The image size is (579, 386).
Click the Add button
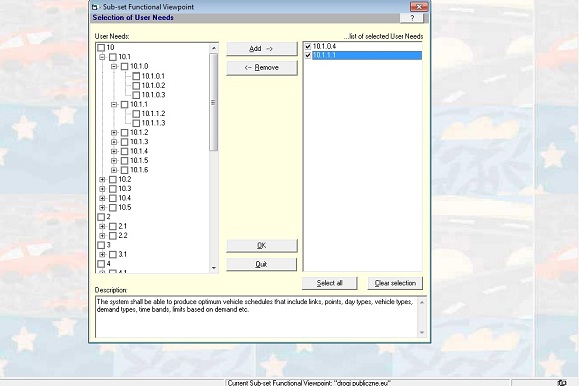click(261, 49)
